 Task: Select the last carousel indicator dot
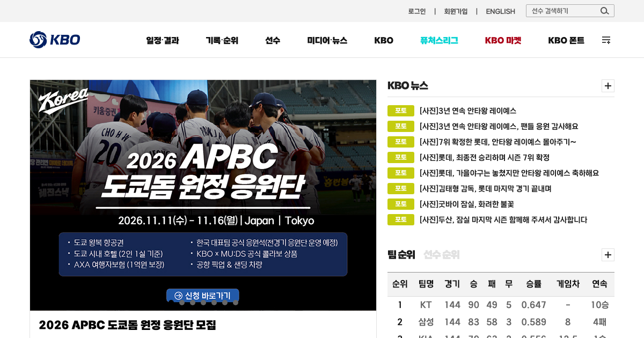(236, 303)
